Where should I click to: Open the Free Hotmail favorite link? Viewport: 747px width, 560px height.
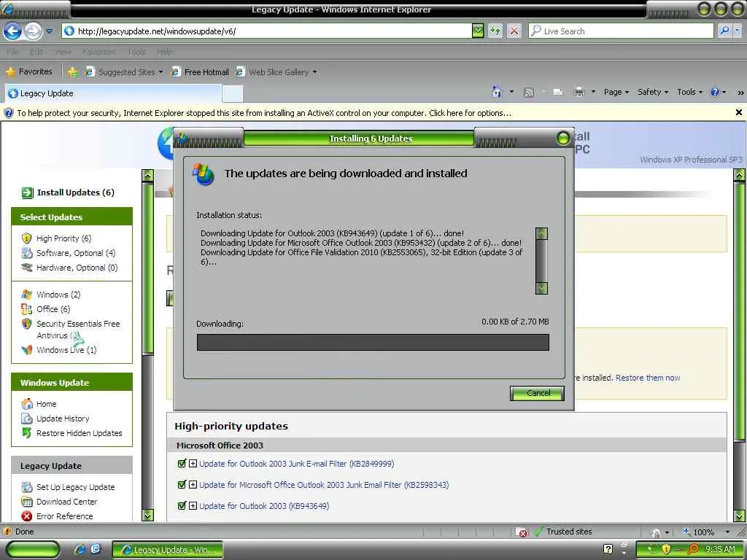[x=200, y=72]
